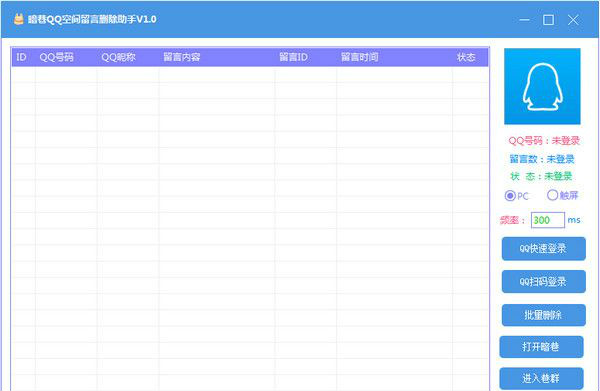Click the QQ penguin avatar image

click(x=542, y=86)
